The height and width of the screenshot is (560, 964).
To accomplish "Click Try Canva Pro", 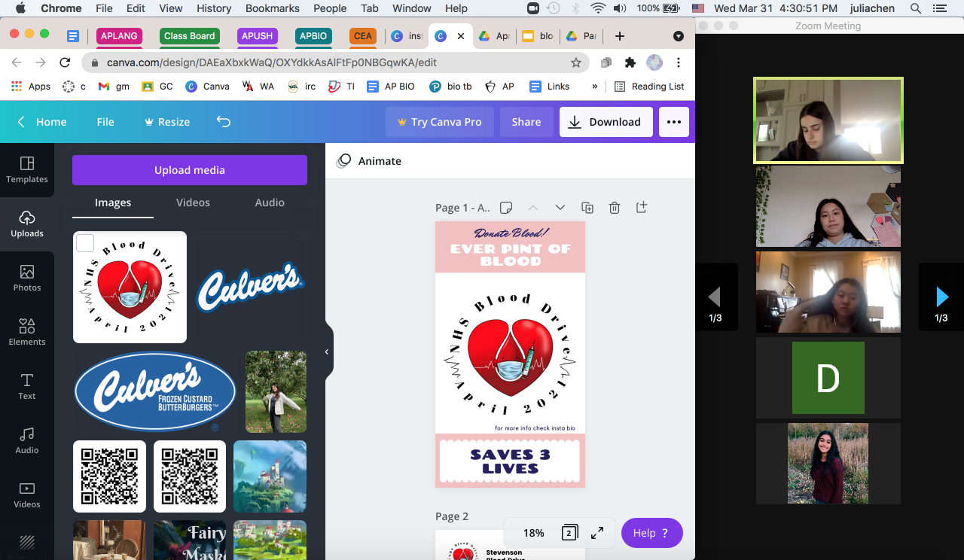I will pos(440,122).
